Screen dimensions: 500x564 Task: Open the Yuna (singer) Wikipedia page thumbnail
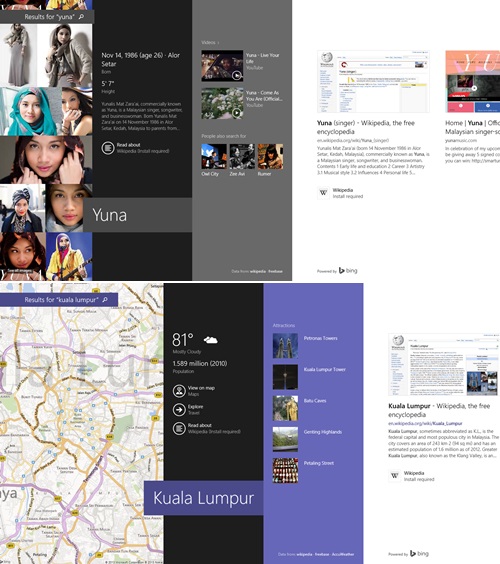tap(373, 82)
